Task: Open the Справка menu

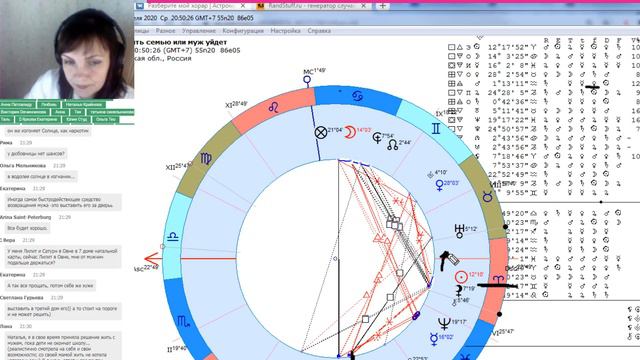Action: [x=319, y=31]
